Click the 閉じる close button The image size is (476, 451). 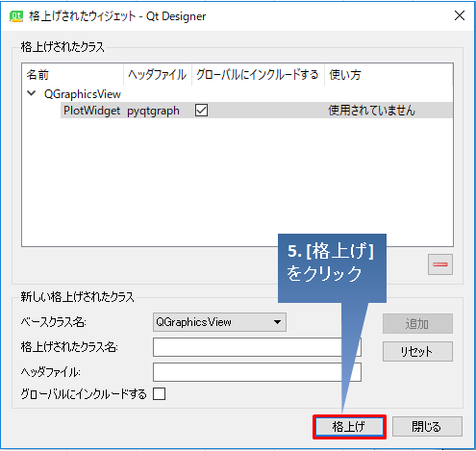tap(427, 427)
